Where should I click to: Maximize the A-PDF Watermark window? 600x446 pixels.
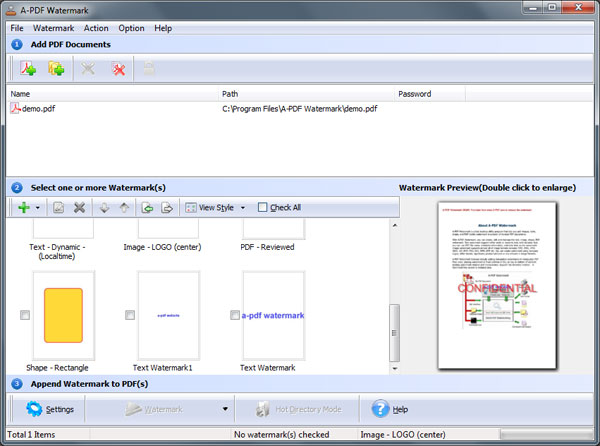[x=552, y=7]
